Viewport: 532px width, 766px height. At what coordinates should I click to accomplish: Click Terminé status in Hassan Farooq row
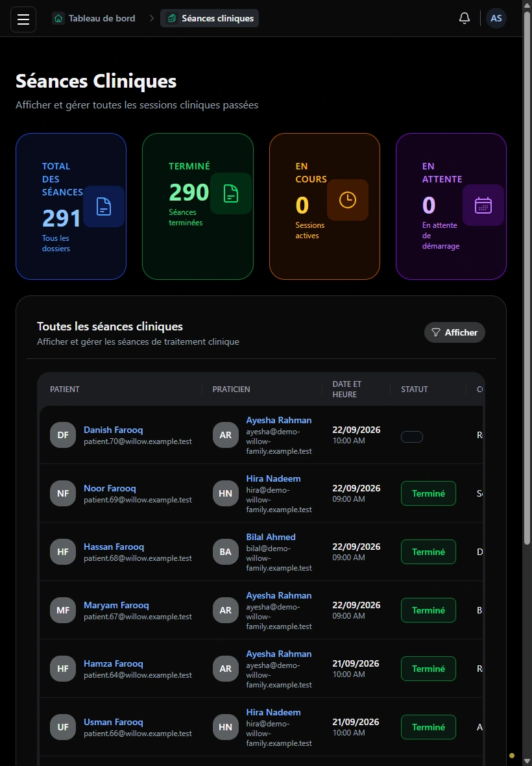pyautogui.click(x=429, y=552)
